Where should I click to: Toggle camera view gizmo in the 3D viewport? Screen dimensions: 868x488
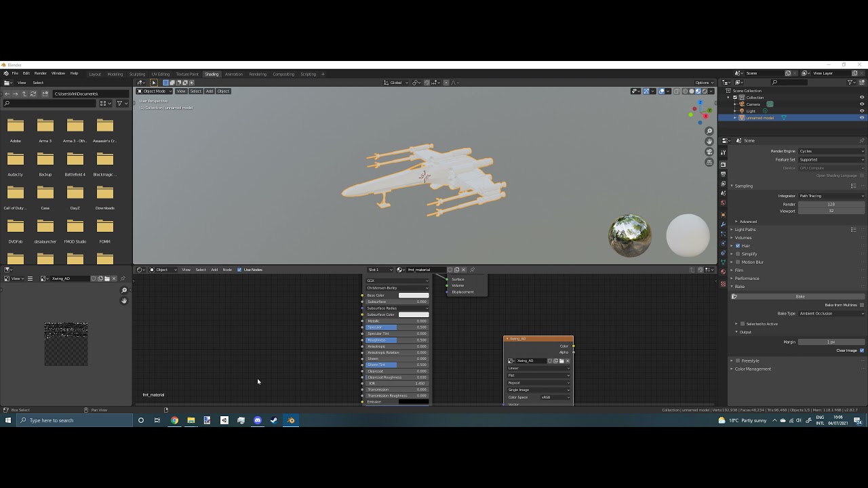(709, 152)
